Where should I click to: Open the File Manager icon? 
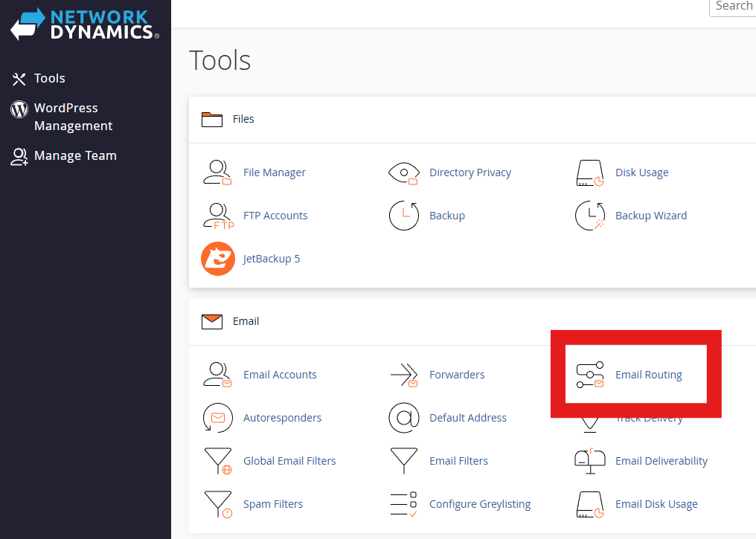217,172
